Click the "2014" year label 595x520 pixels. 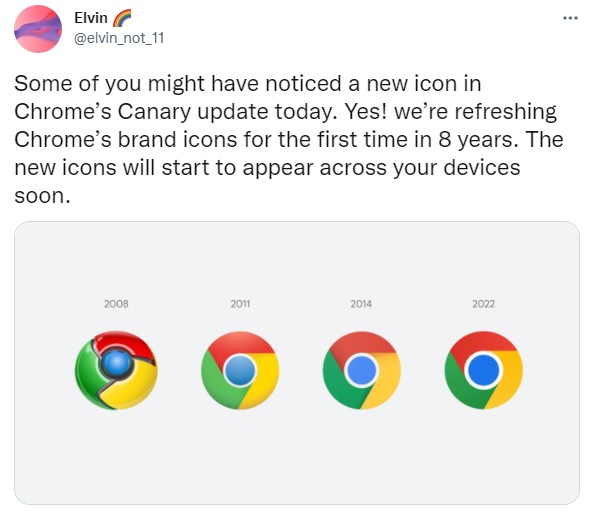point(361,304)
